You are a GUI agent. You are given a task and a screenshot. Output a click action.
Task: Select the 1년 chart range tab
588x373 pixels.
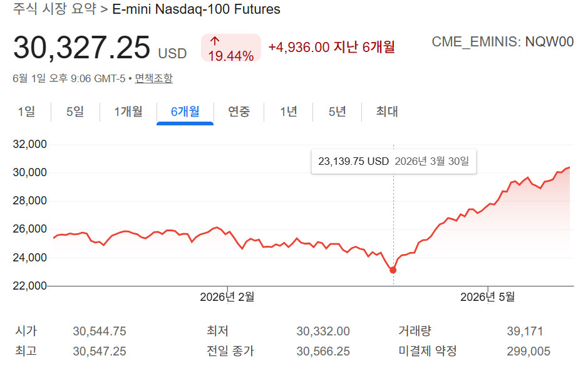tap(289, 112)
